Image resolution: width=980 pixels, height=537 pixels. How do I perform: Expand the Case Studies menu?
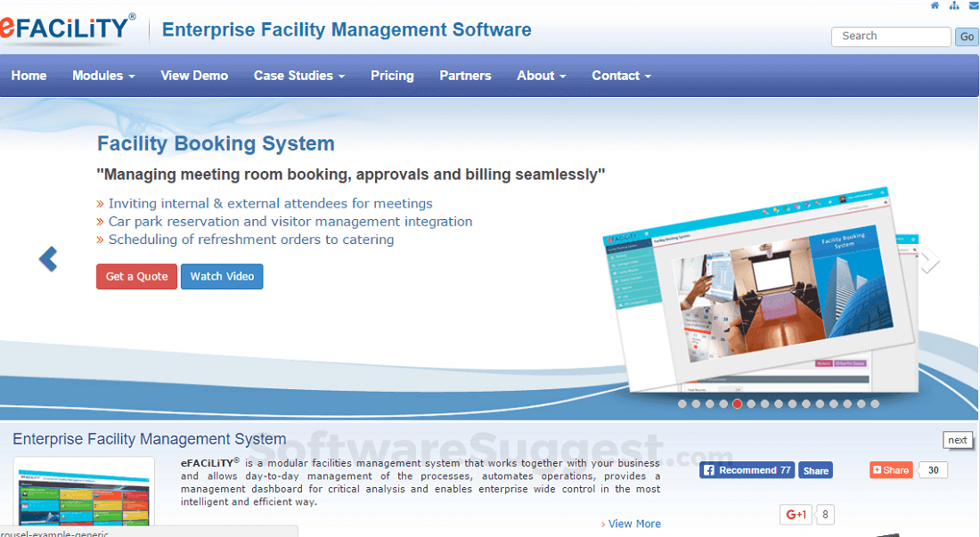[298, 76]
